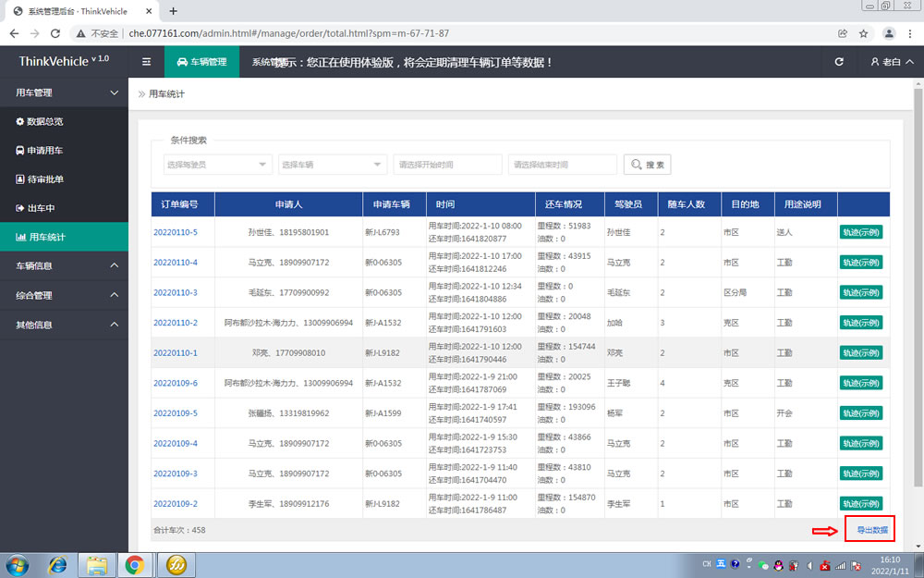Viewport: 924px width, 578px height.
Task: Click the taskbar clock showing 16:10
Action: click(x=890, y=565)
